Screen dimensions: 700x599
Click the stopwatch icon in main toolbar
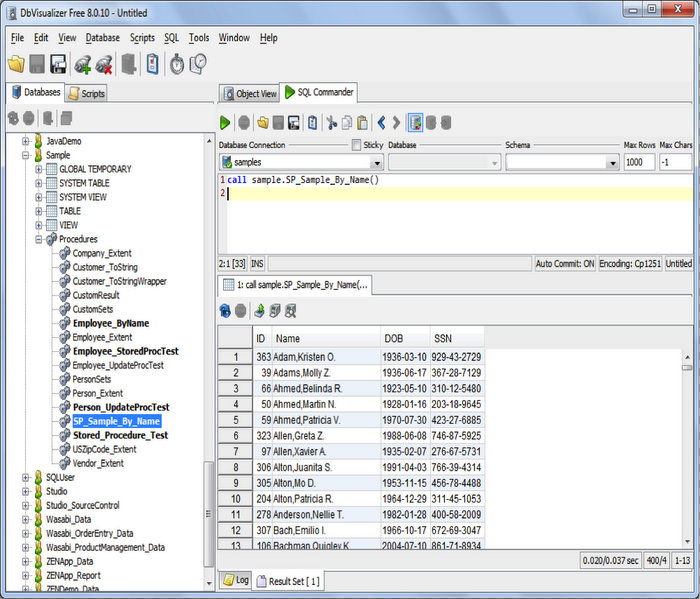[x=177, y=64]
